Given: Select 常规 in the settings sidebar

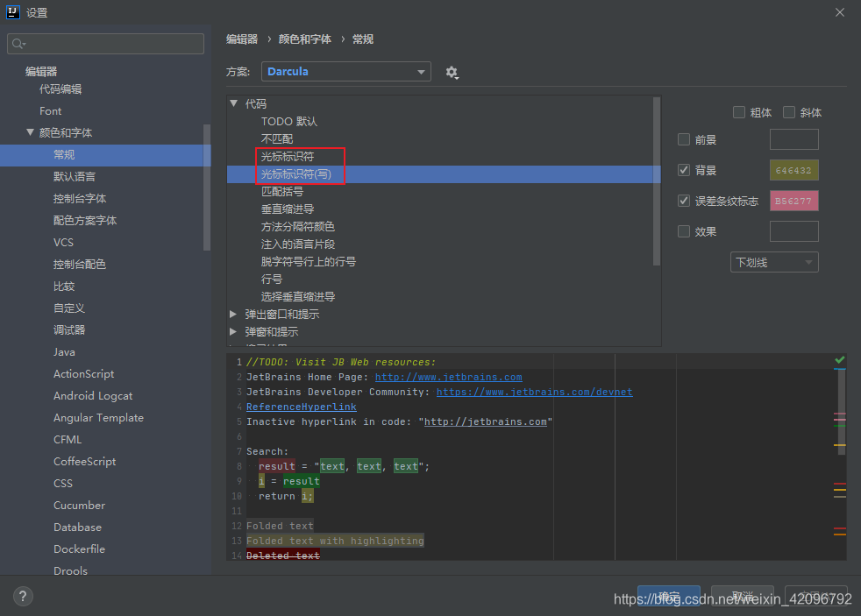Looking at the screenshot, I should tap(105, 155).
